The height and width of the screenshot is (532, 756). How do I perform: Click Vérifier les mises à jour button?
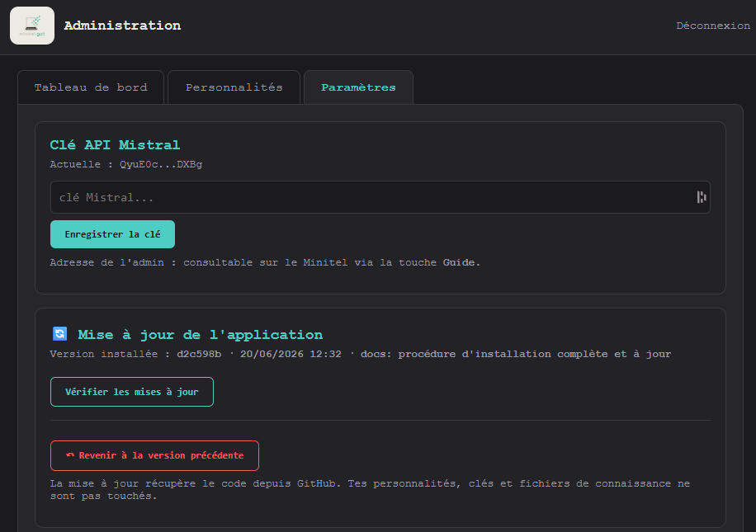click(x=131, y=392)
